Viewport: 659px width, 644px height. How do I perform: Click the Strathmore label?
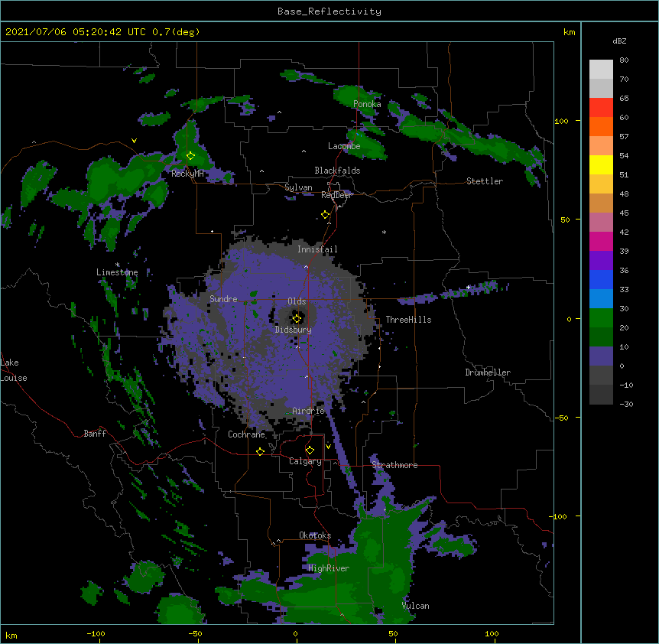394,465
